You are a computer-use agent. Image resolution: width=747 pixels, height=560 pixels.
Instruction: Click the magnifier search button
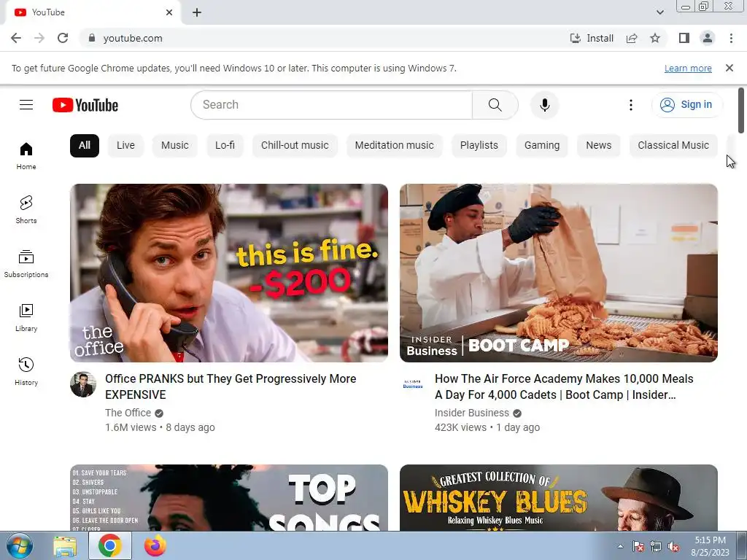[495, 105]
